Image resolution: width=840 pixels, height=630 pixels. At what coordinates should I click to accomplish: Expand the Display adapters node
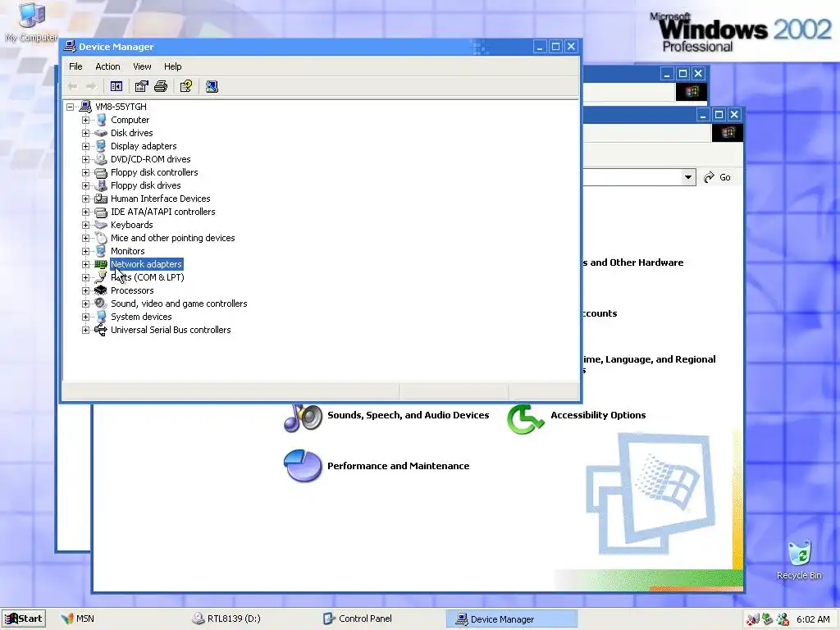85,146
